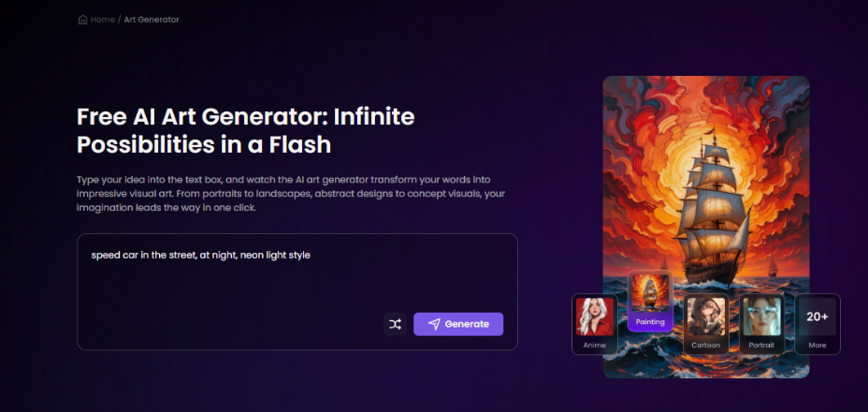Go to Home breadcrumb link
The image size is (868, 412).
click(102, 20)
